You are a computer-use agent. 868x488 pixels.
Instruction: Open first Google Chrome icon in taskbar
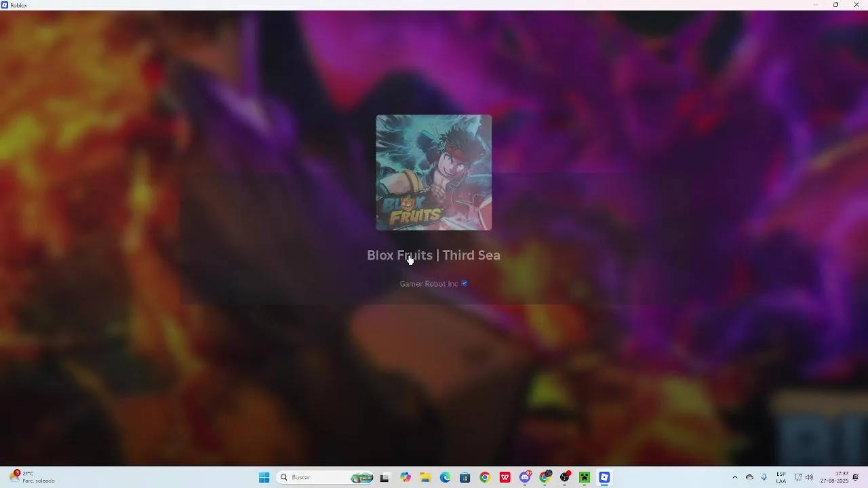485,477
